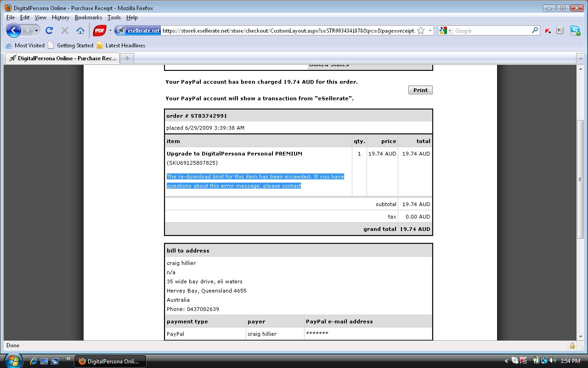Open the Getting Started bookmark
Screen dimensions: 588x368
tap(71, 46)
